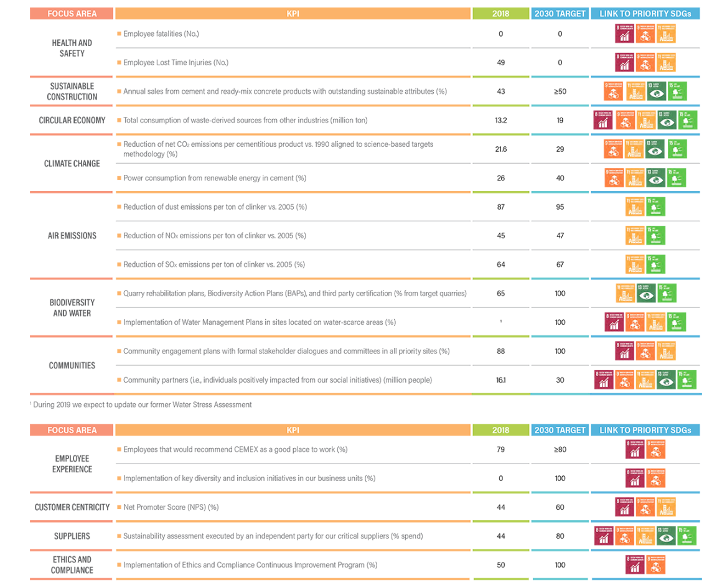Select Climate Action icon in quarry rehabilitation row

645,293
